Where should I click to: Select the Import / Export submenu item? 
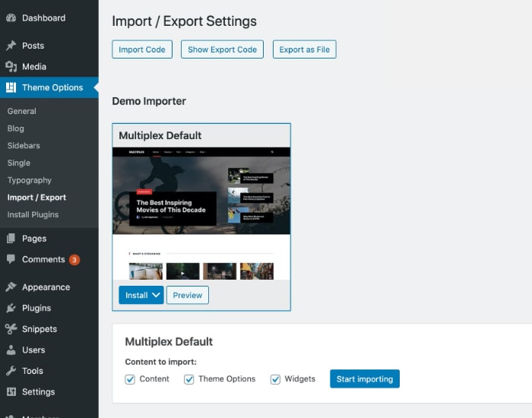[x=36, y=198]
